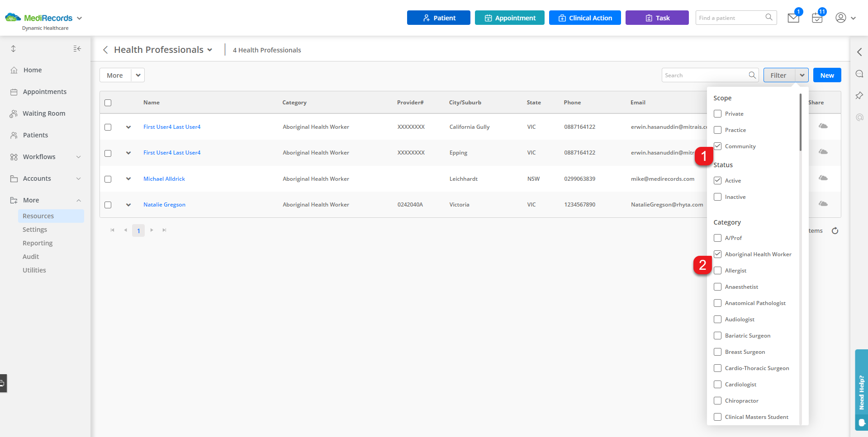
Task: Open Appointments in the sidebar
Action: [x=45, y=92]
